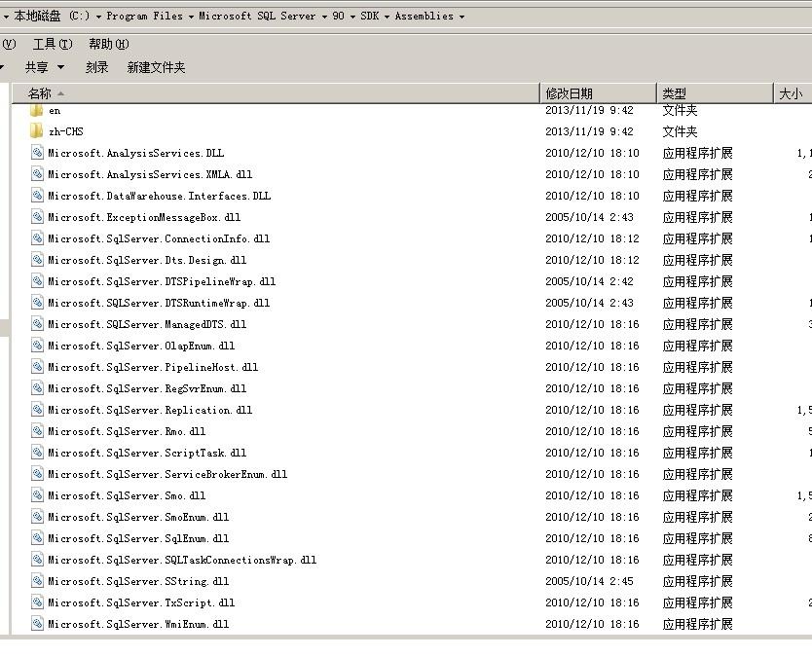Select the Microsoft.SqlServer.PipelineHost.dll file icon
812x657 pixels.
click(x=37, y=367)
